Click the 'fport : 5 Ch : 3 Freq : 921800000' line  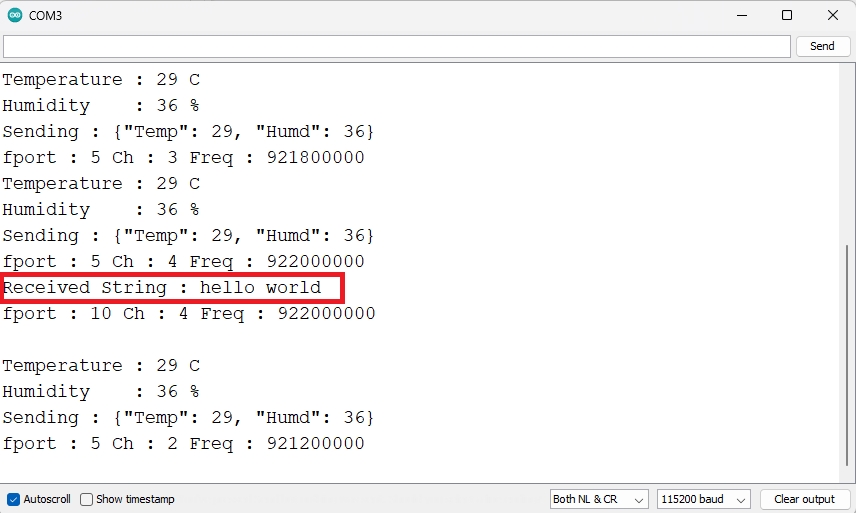click(x=183, y=158)
